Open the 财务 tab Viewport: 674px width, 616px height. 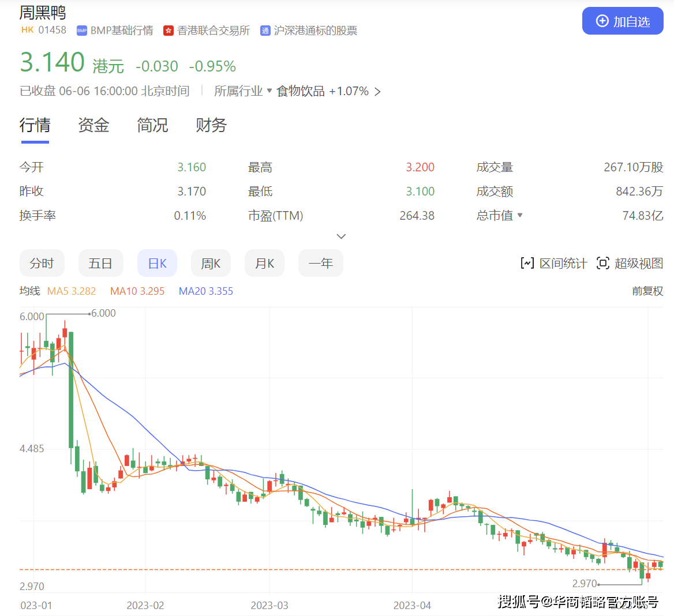(211, 125)
